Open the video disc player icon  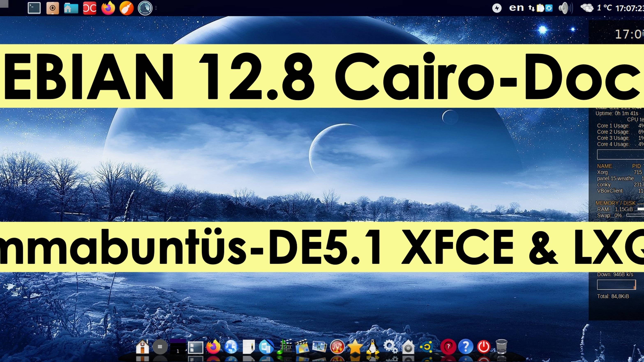point(302,347)
